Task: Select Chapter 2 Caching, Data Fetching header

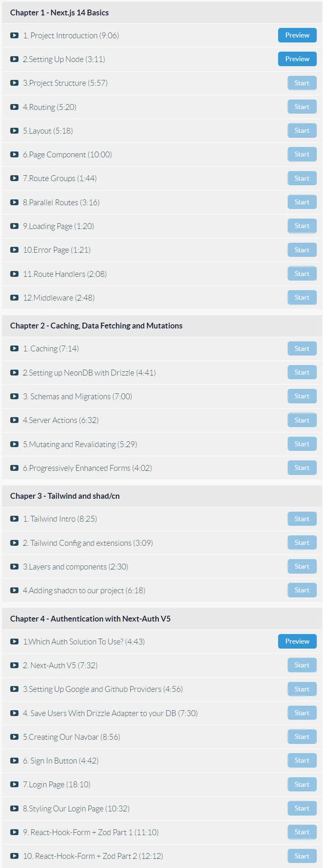Action: point(96,326)
